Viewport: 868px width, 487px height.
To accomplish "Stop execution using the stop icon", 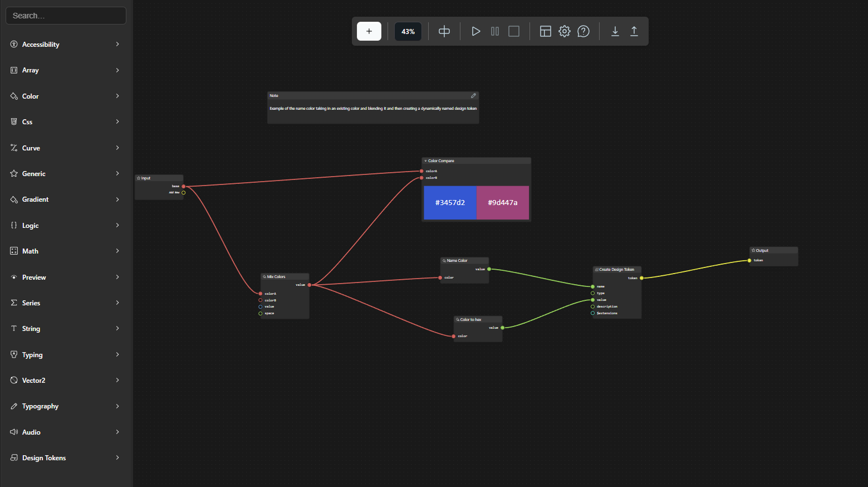I will [x=513, y=31].
